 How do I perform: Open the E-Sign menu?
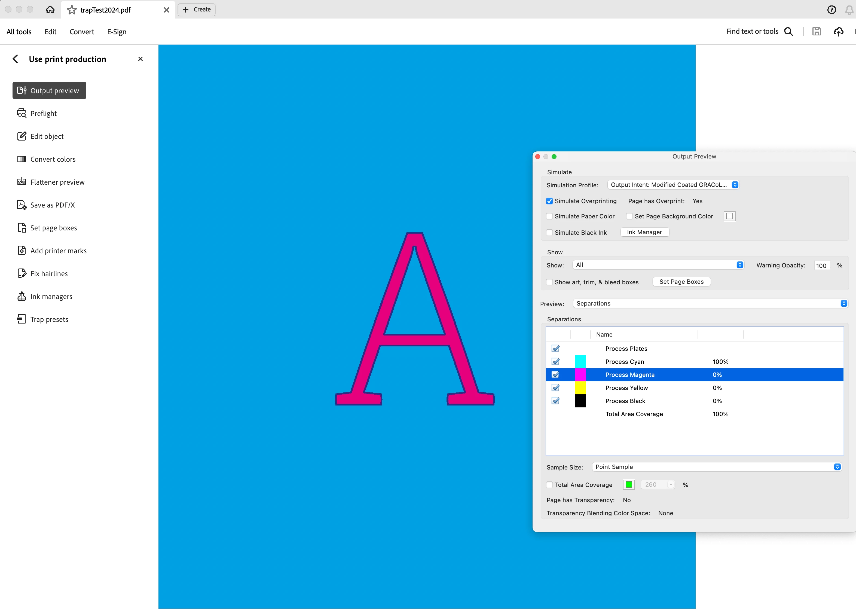click(117, 32)
